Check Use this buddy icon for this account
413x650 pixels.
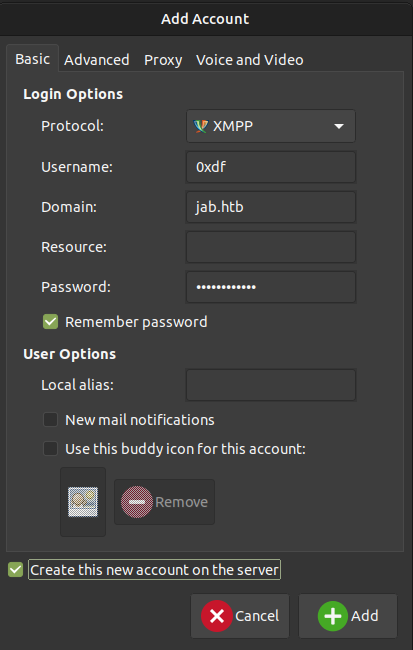(x=51, y=449)
